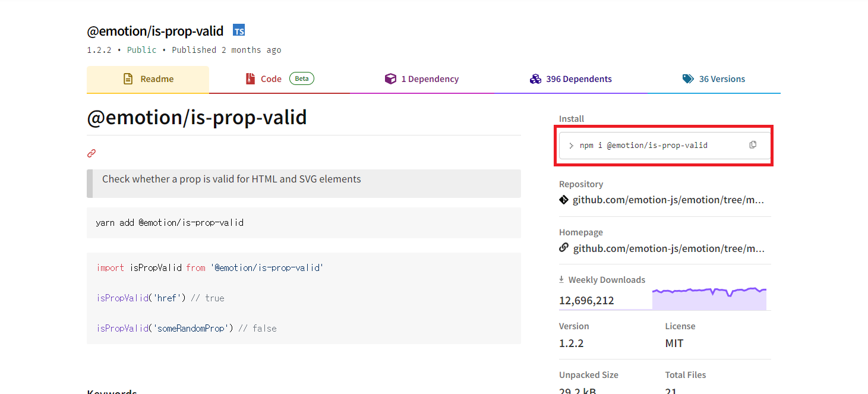The height and width of the screenshot is (394, 868).
Task: Click the Total Files label
Action: (686, 375)
